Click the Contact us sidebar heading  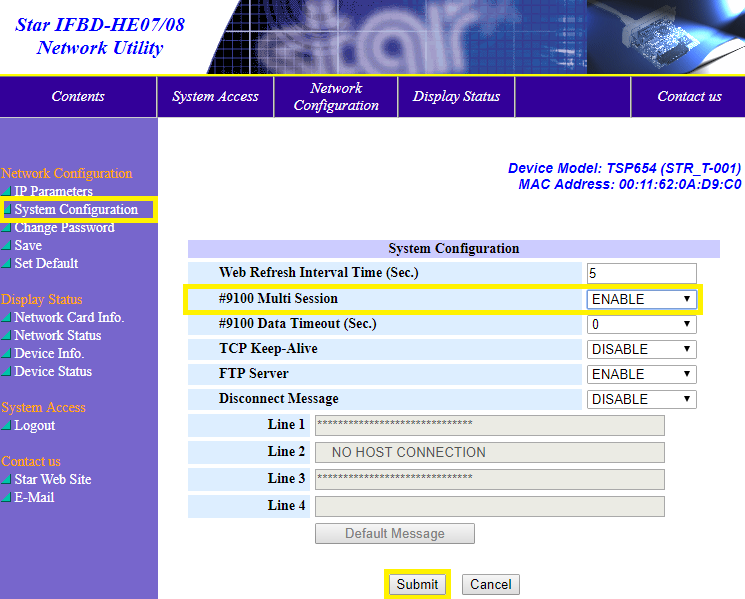(x=31, y=461)
